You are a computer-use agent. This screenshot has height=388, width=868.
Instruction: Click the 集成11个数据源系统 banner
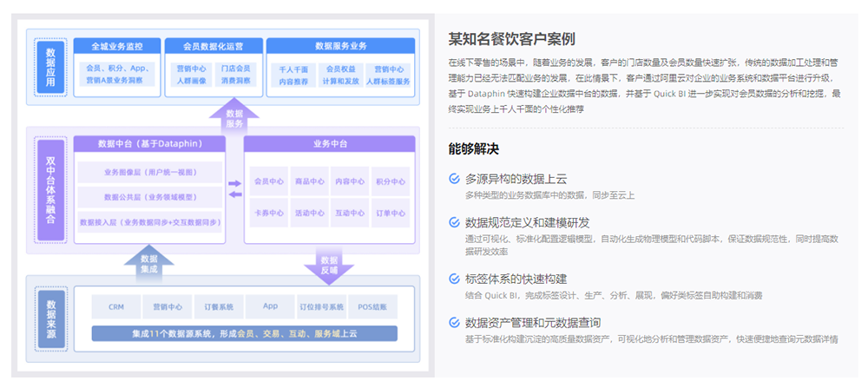[244, 334]
